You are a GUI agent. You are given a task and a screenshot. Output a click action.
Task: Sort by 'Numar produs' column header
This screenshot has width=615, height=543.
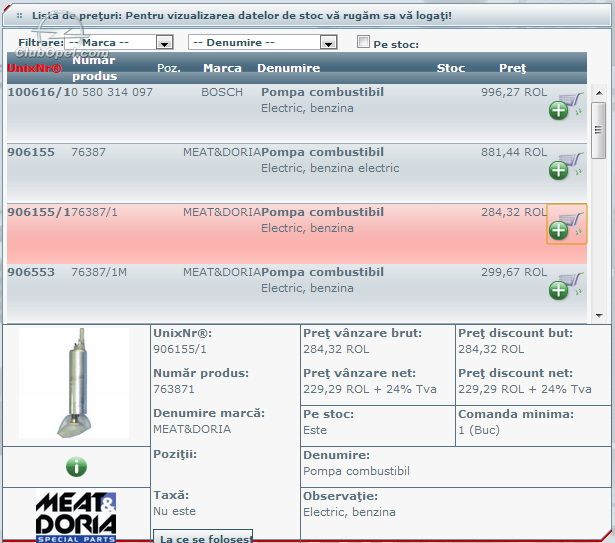click(94, 68)
